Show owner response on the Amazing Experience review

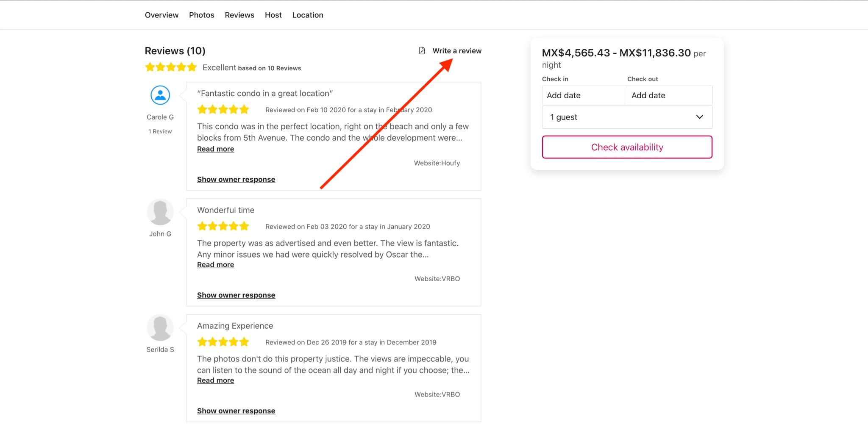(x=236, y=410)
